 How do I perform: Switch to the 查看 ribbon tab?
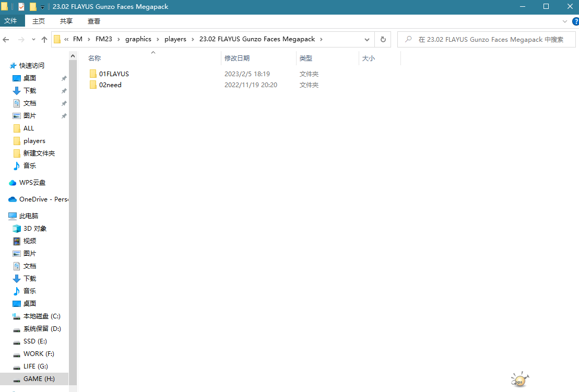click(x=94, y=21)
